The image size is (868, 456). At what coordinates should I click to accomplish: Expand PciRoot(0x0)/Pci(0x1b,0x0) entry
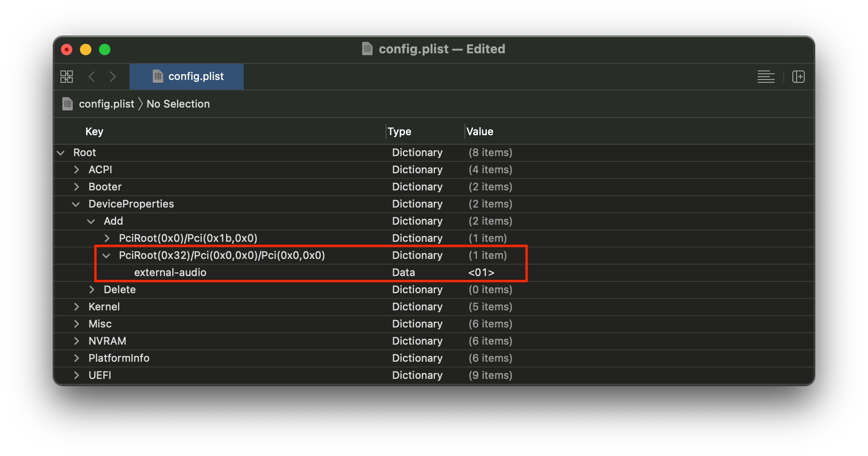[107, 238]
